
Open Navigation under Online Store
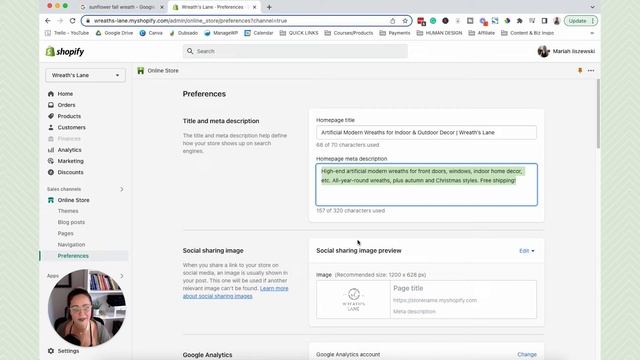[x=71, y=244]
